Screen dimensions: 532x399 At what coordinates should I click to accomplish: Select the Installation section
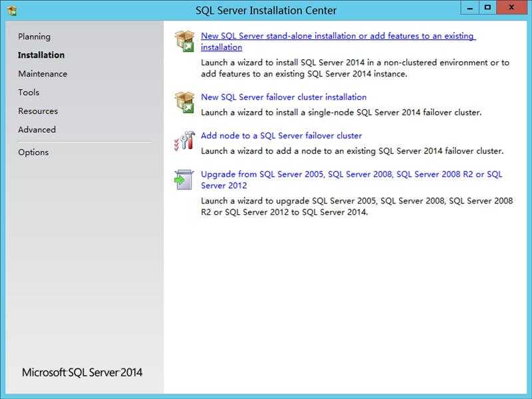click(41, 55)
